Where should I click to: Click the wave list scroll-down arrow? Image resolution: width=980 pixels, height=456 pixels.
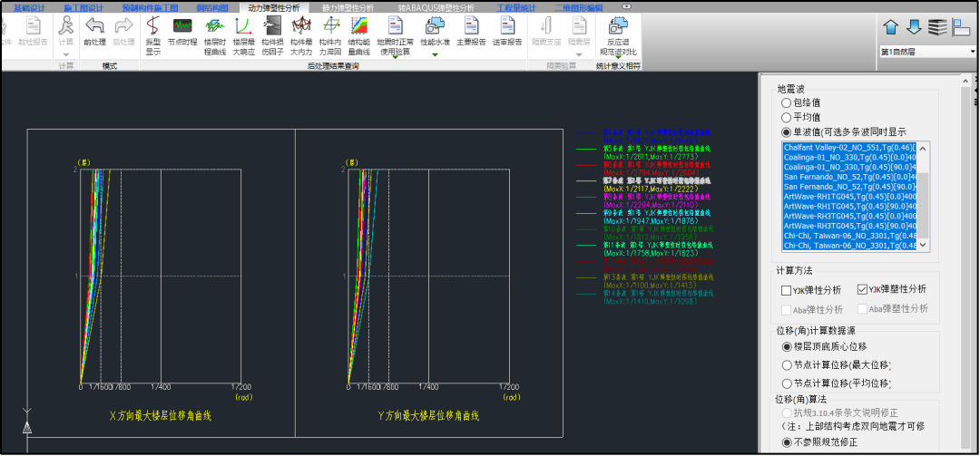click(x=924, y=246)
